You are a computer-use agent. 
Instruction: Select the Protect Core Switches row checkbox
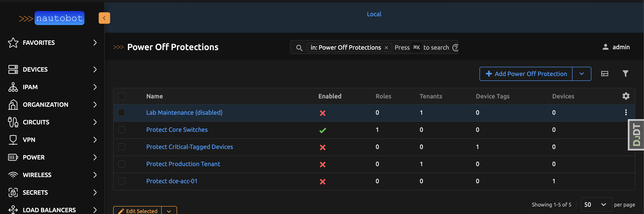[122, 130]
